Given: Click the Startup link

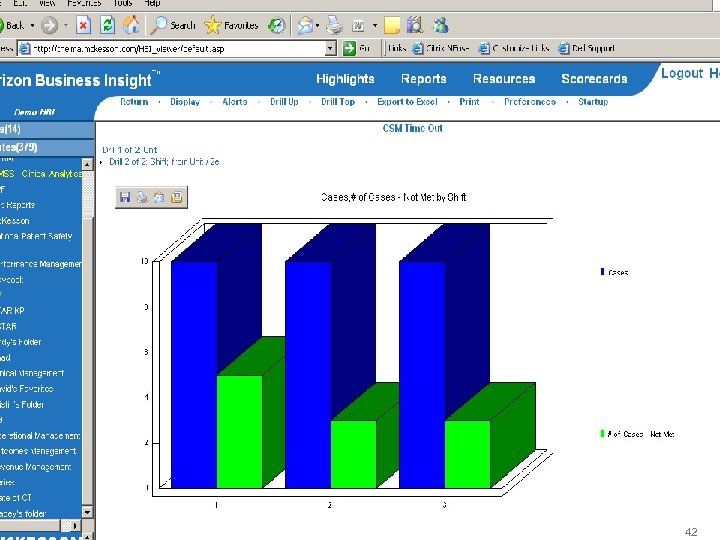Looking at the screenshot, I should pyautogui.click(x=593, y=102).
